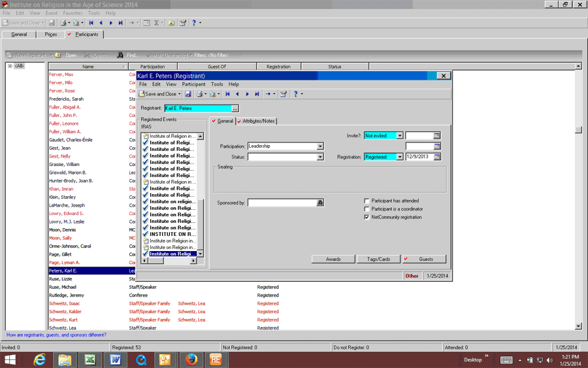Go to next record in registrant dialog
Viewport: 588px width, 368px height.
(x=247, y=94)
